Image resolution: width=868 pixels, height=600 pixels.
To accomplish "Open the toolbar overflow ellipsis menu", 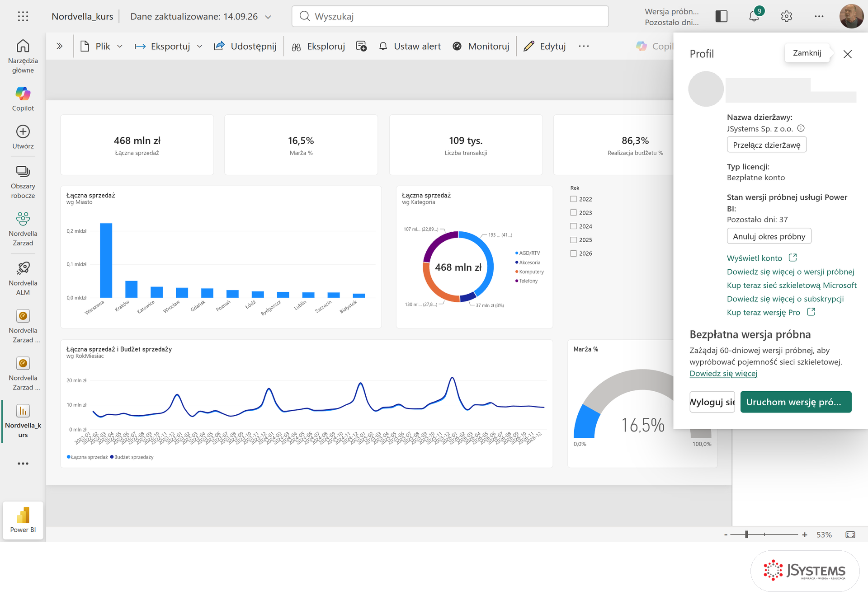I will click(584, 46).
